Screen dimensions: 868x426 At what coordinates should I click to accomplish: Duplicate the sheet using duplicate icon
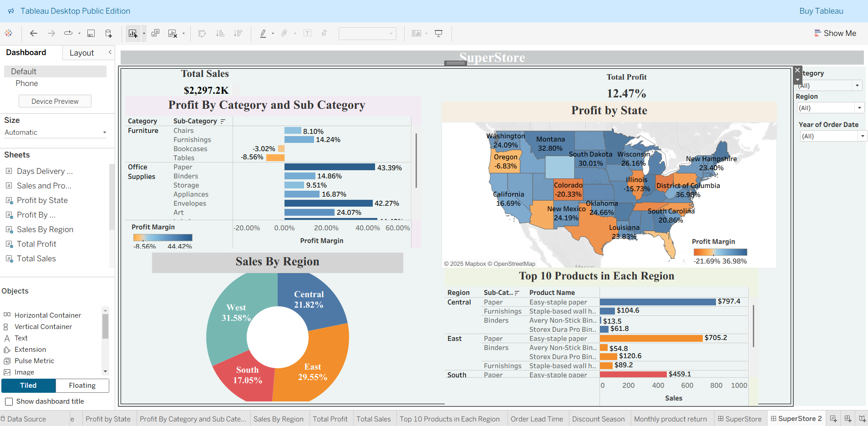click(x=155, y=33)
